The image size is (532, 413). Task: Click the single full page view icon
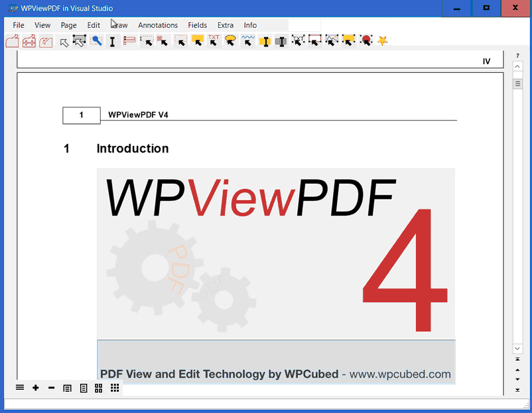point(84,388)
